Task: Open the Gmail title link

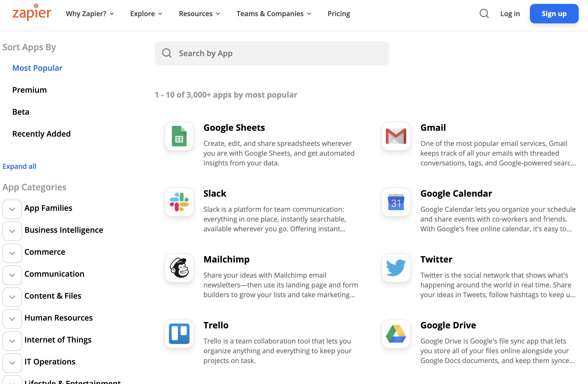Action: (x=433, y=128)
